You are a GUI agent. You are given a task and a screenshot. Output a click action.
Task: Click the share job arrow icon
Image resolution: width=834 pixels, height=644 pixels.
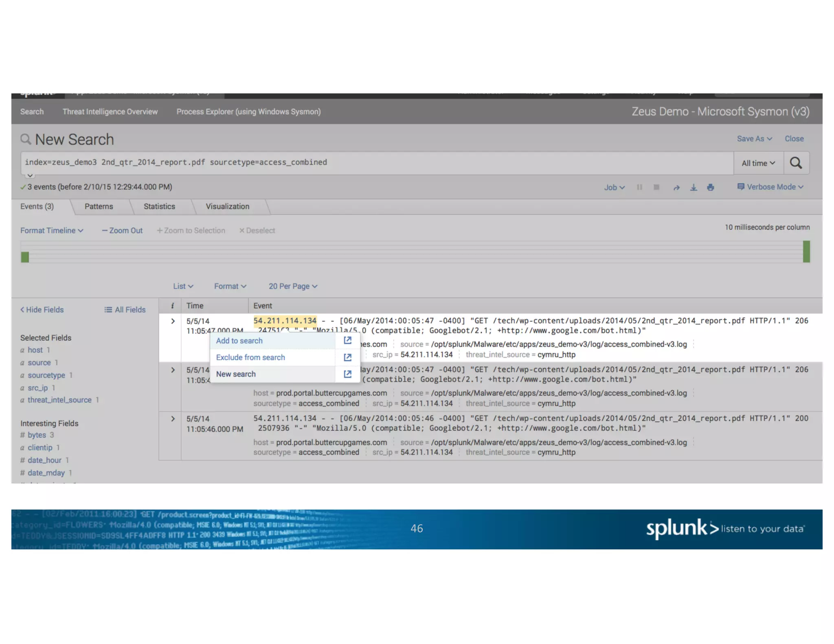676,188
